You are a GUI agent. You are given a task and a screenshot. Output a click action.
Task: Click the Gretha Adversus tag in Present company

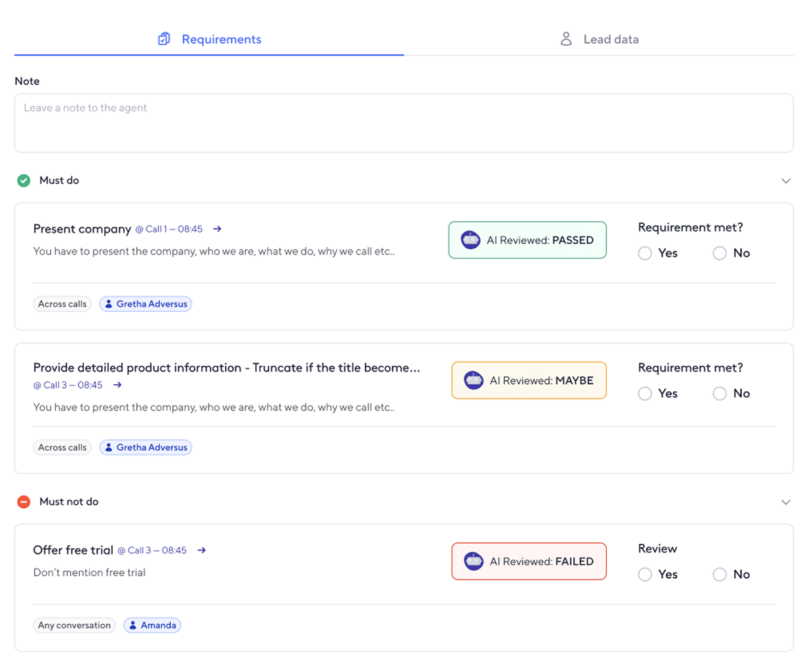[146, 304]
